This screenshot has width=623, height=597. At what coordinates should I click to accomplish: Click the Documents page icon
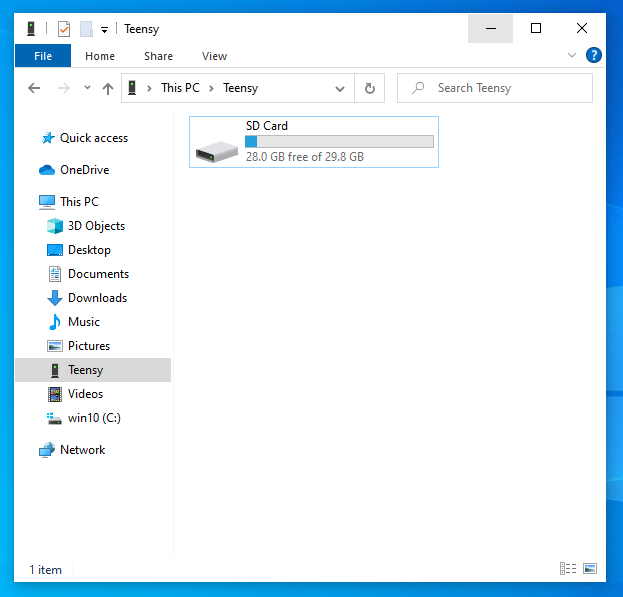55,274
